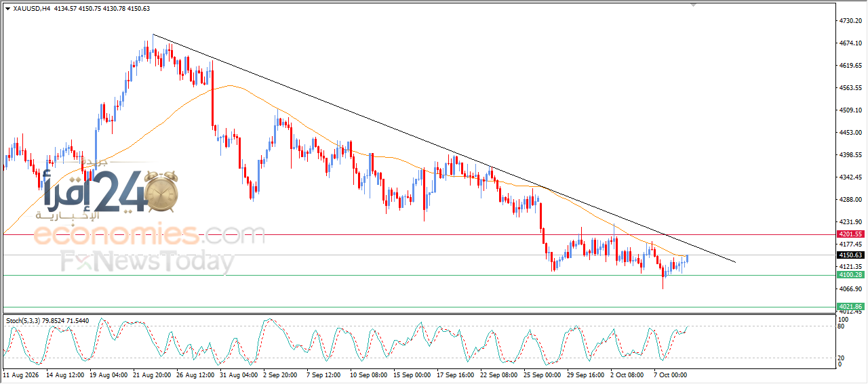The width and height of the screenshot is (868, 384).
Task: Click the 7 Sep 12:00 time label
Action: 323,374
